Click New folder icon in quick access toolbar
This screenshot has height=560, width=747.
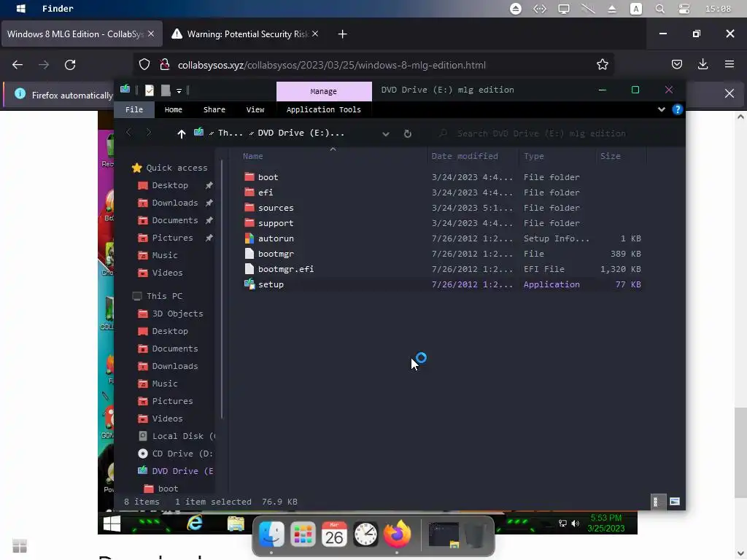click(x=166, y=90)
